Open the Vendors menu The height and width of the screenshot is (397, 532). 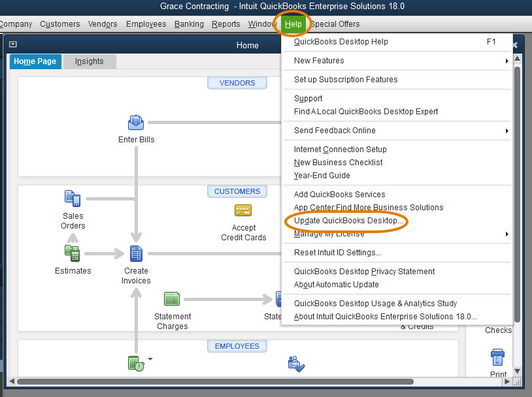pos(103,24)
